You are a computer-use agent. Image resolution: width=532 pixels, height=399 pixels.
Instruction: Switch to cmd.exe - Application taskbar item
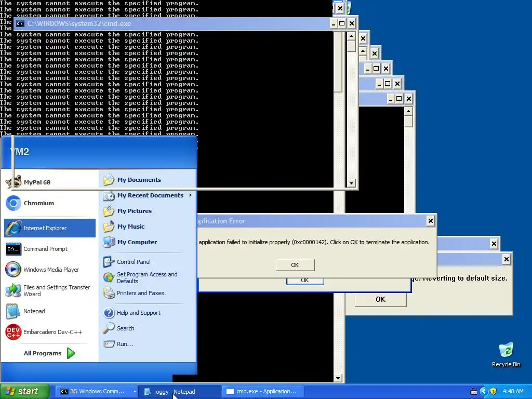(263, 392)
